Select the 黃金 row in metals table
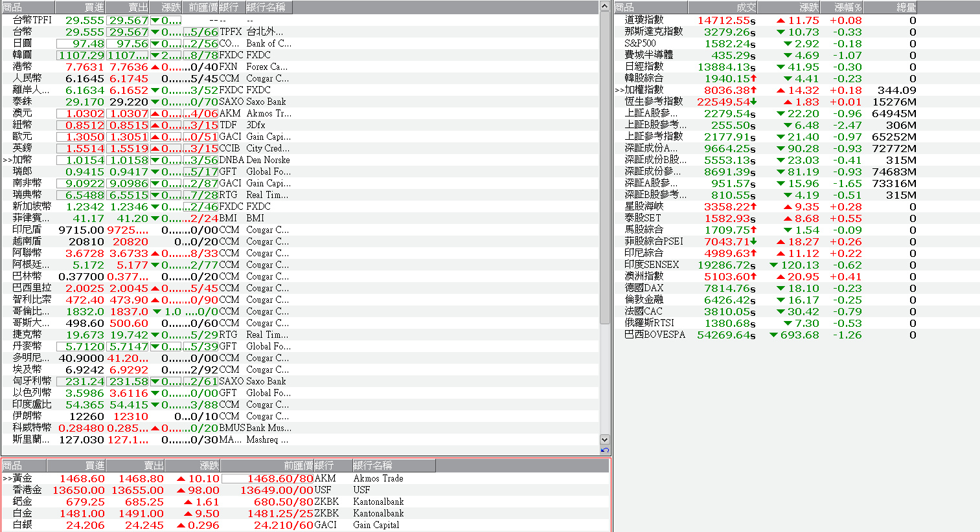 (305, 478)
